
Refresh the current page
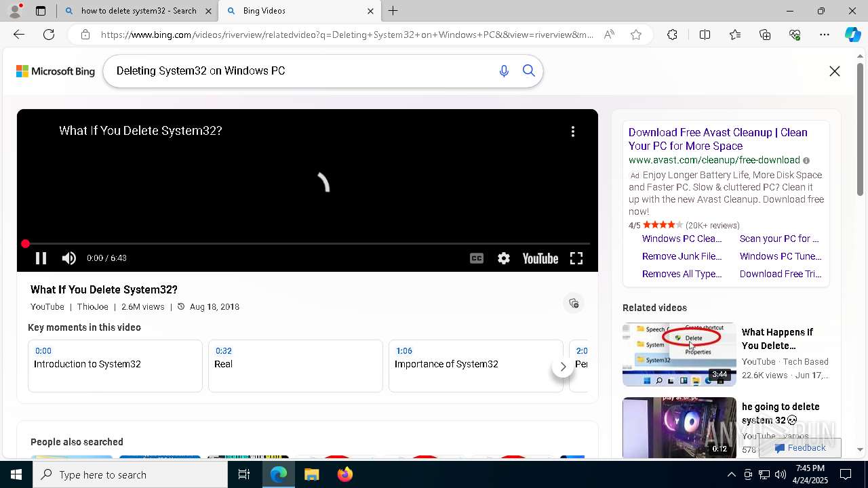[49, 35]
